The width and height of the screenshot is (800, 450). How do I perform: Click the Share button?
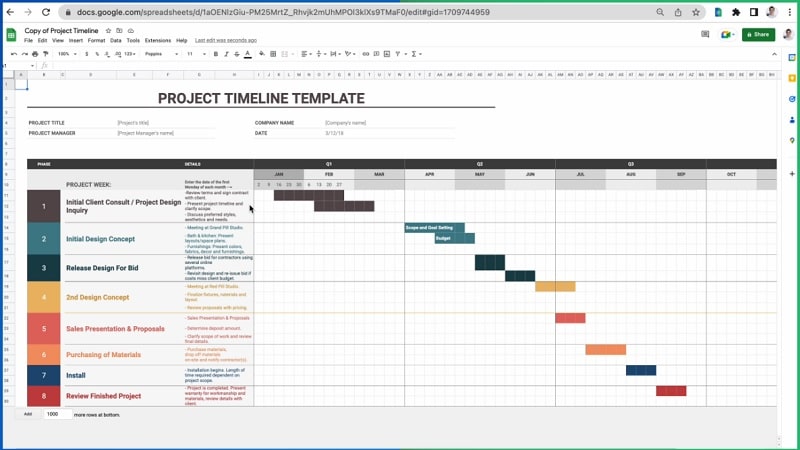click(x=758, y=34)
